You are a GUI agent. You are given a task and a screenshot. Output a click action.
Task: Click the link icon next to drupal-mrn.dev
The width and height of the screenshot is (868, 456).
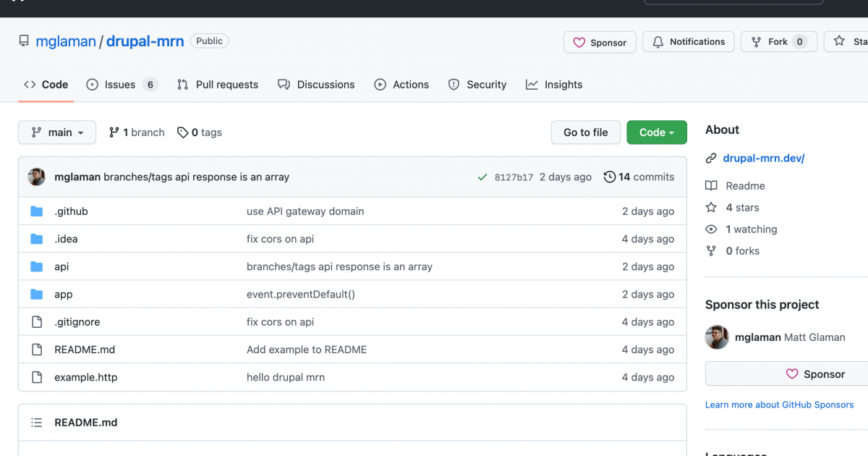click(711, 158)
